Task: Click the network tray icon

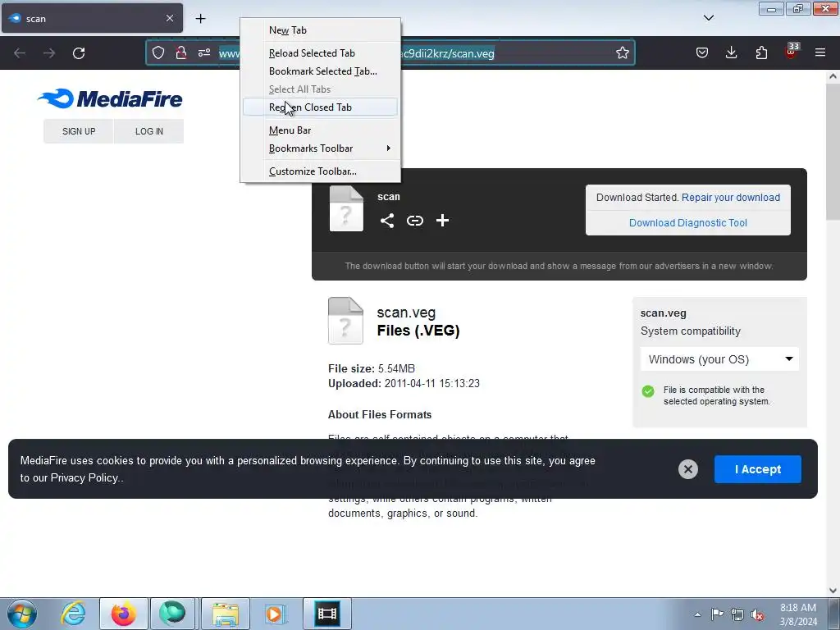Action: [x=737, y=614]
